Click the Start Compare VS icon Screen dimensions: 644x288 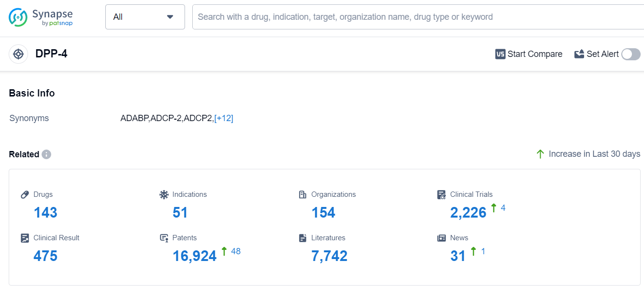500,54
